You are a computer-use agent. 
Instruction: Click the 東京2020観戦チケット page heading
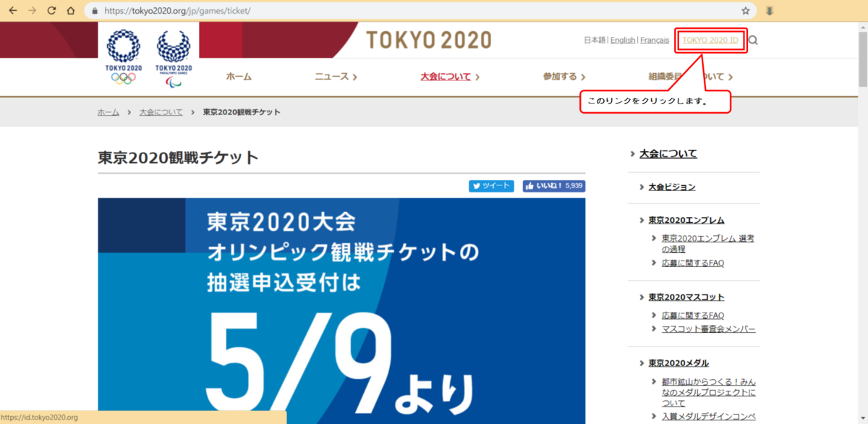coord(178,158)
